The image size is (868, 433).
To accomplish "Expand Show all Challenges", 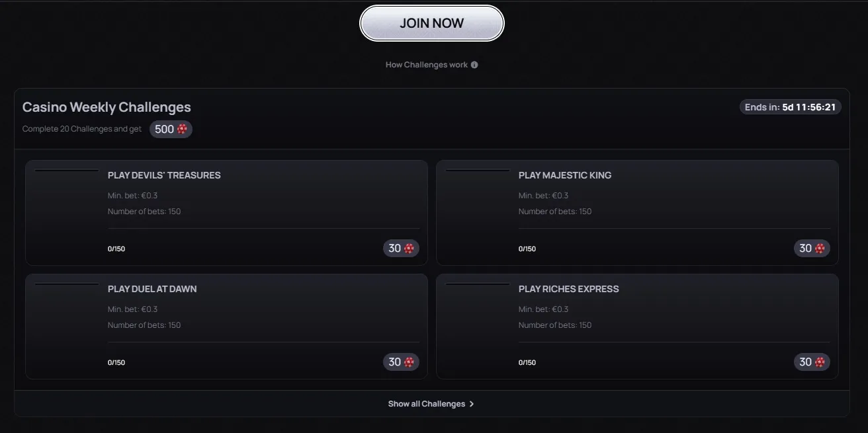I will pos(427,403).
